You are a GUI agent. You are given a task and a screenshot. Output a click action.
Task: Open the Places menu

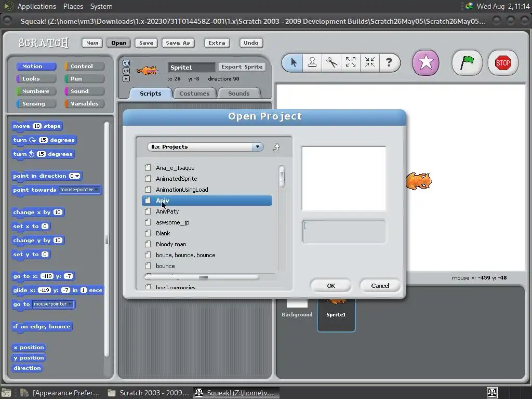point(73,6)
